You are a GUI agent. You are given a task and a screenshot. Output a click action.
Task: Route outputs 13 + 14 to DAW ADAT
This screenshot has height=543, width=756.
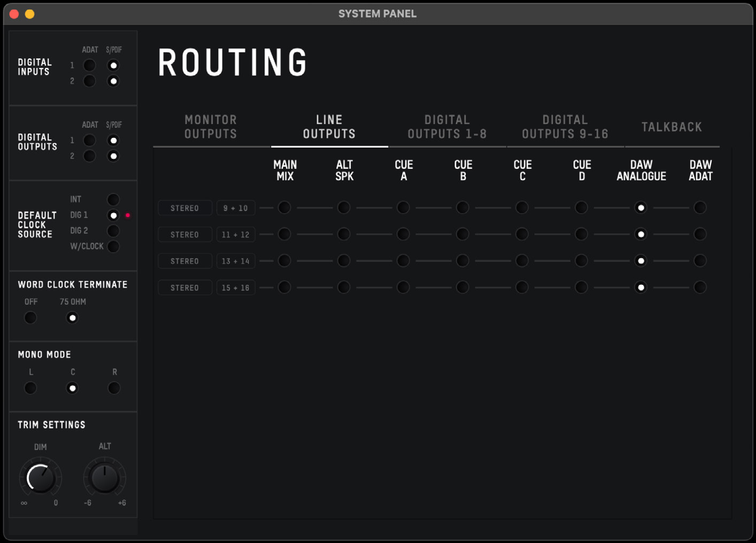[x=700, y=261]
